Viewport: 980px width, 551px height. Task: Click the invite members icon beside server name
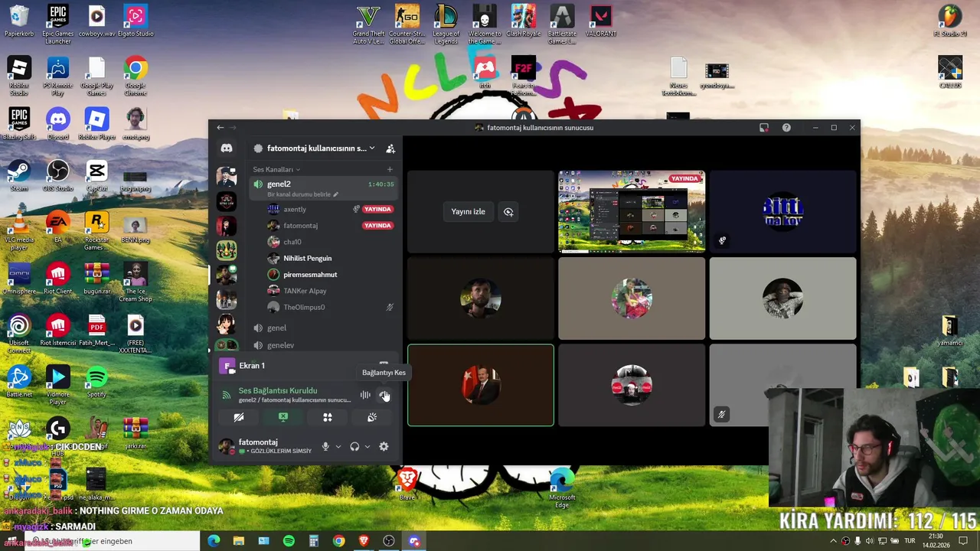[x=390, y=148]
